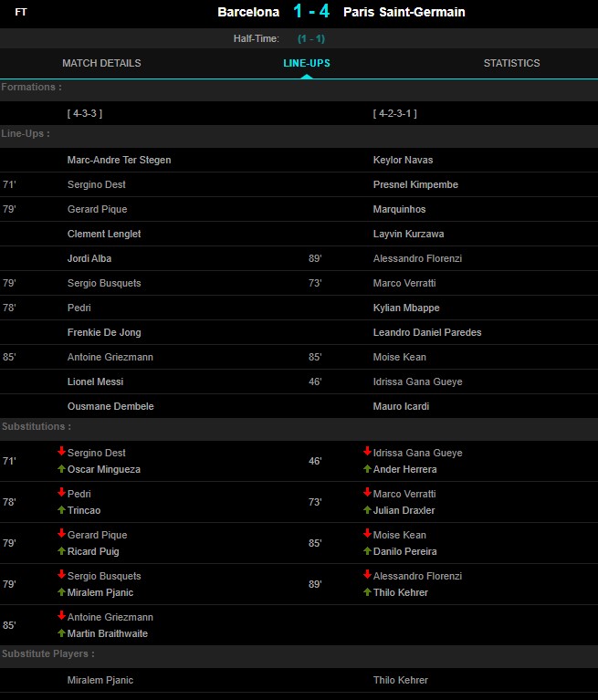Screen dimensions: 598x700
Task: Click the Paris Saint-Germain team name
Action: pyautogui.click(x=404, y=12)
